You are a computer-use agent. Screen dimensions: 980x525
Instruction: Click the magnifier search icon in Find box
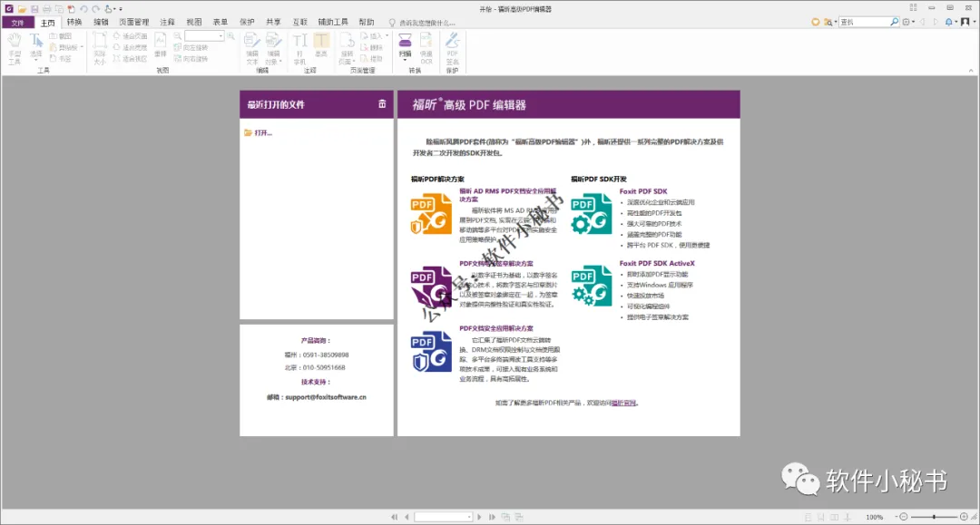coord(895,22)
